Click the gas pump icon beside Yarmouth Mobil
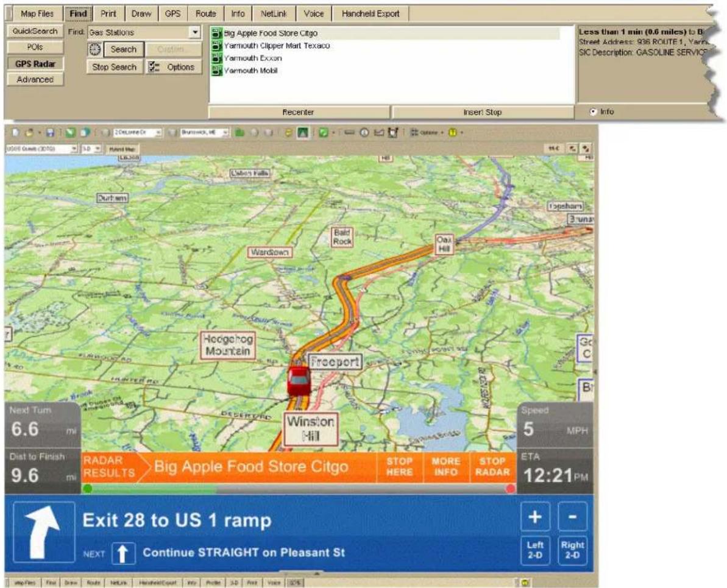This screenshot has height=588, width=727. click(216, 71)
